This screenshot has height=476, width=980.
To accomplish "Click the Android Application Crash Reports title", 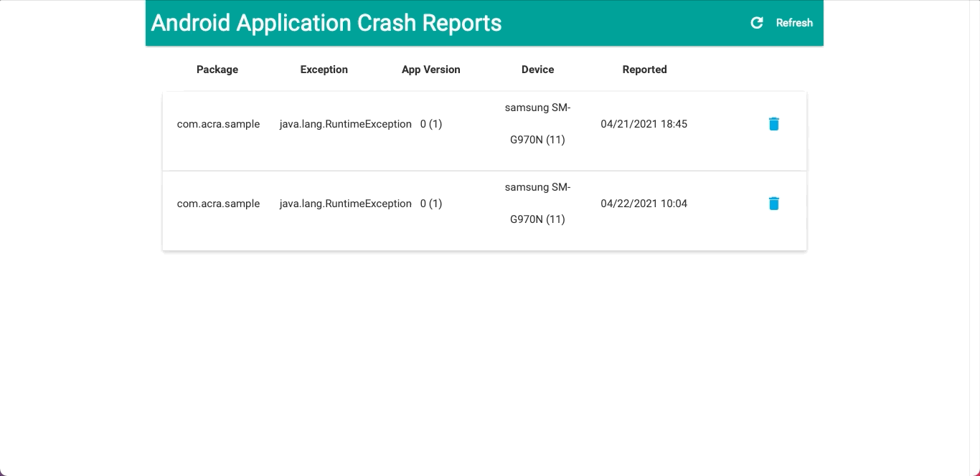I will pyautogui.click(x=326, y=23).
